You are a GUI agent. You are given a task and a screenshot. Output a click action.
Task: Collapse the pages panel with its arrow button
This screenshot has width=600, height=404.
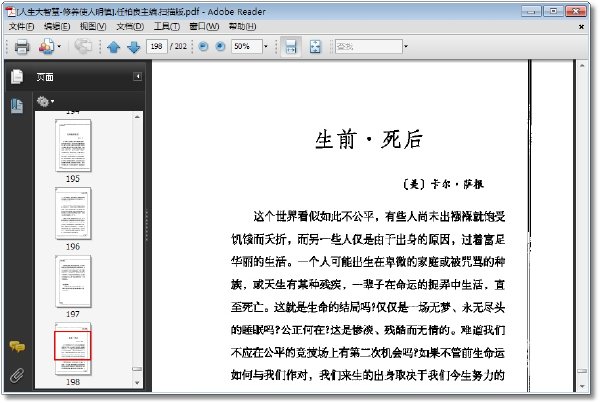(137, 77)
